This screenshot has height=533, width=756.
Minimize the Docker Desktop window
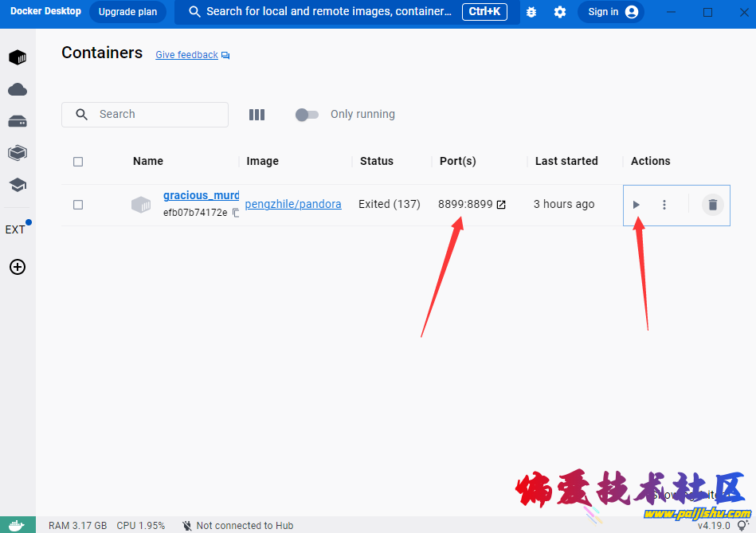(x=671, y=12)
